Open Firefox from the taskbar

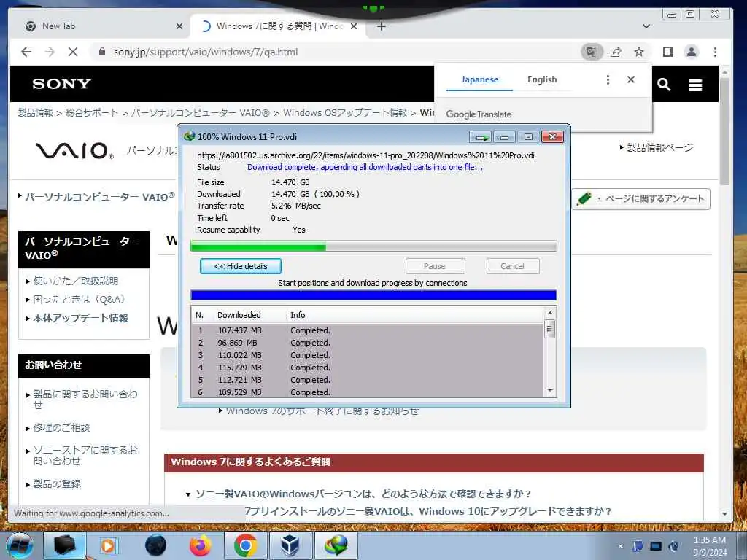point(200,545)
